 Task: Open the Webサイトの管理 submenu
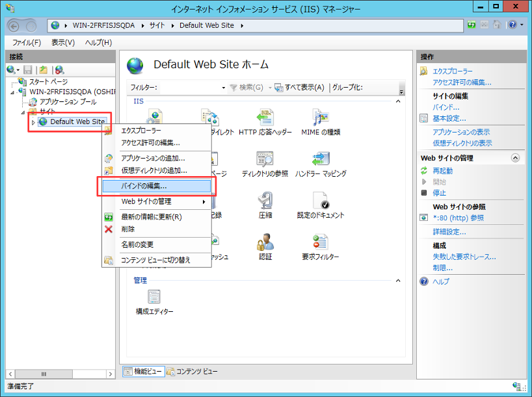[x=157, y=201]
